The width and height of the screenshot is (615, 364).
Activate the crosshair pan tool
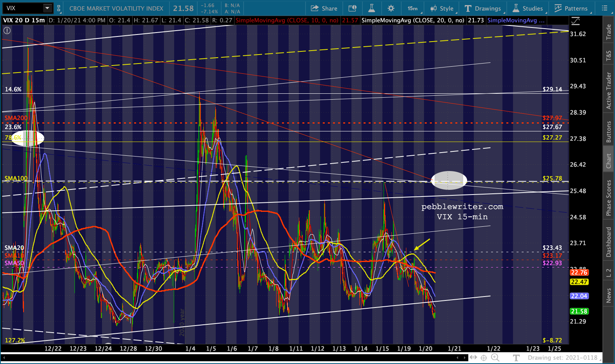click(484, 357)
